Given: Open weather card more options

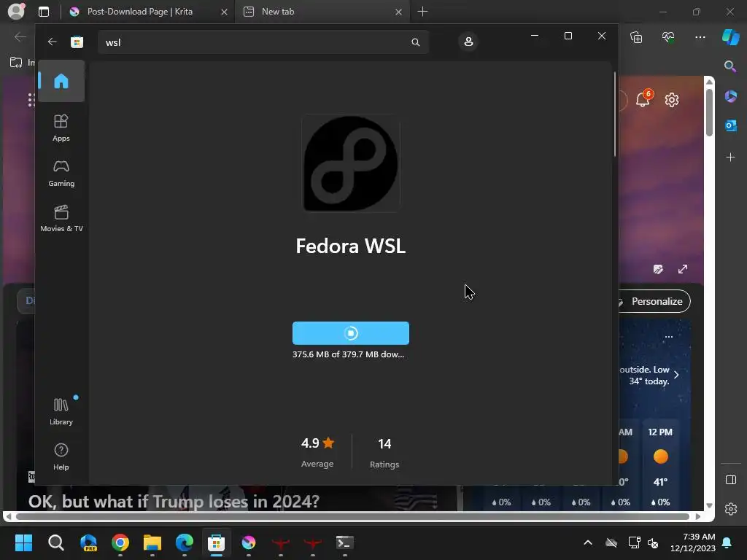Looking at the screenshot, I should [669, 337].
